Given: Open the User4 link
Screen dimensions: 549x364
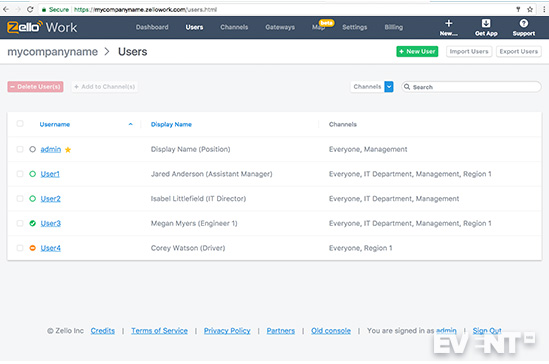Looking at the screenshot, I should [50, 248].
